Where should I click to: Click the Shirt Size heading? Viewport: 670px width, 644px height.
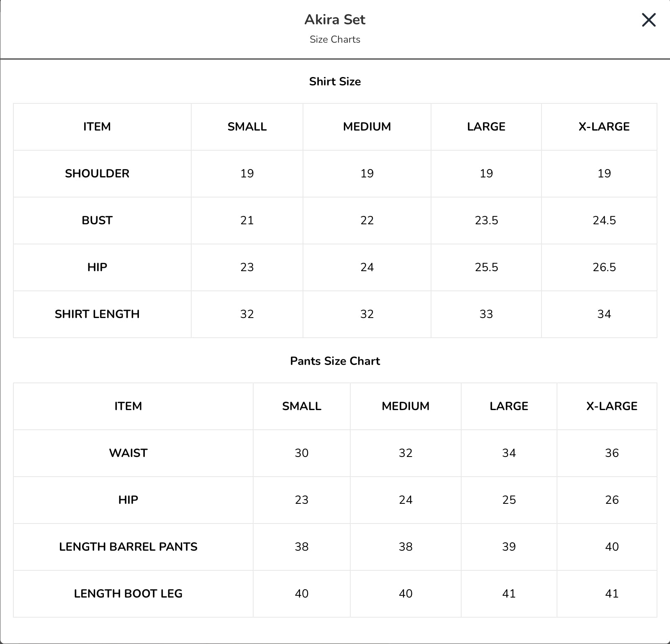(335, 81)
